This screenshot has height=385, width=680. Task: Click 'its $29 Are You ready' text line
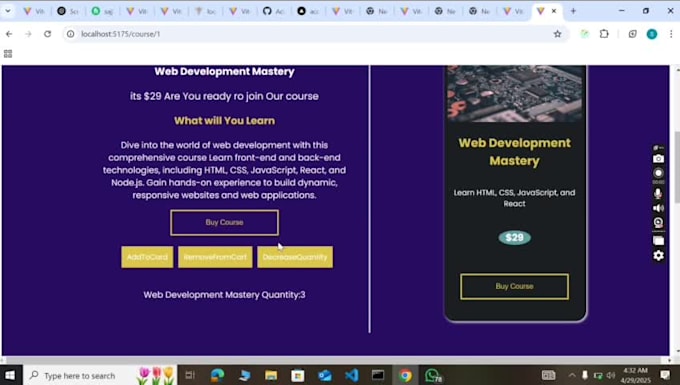click(224, 96)
